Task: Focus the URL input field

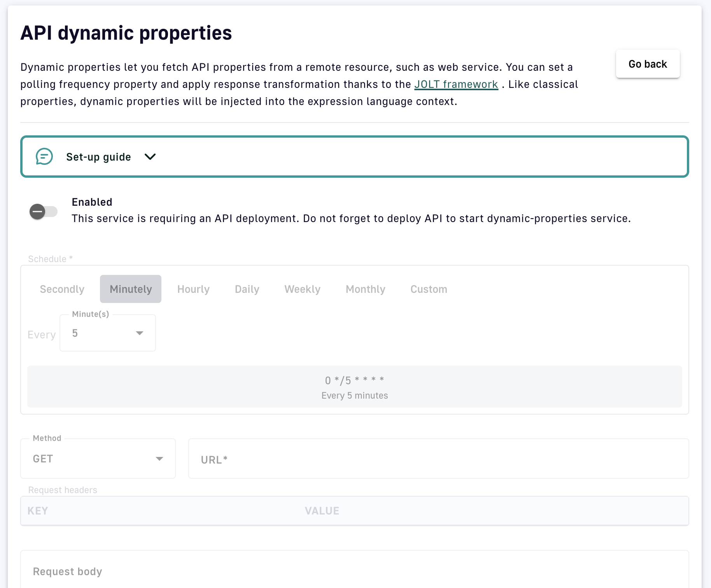Action: coord(438,459)
